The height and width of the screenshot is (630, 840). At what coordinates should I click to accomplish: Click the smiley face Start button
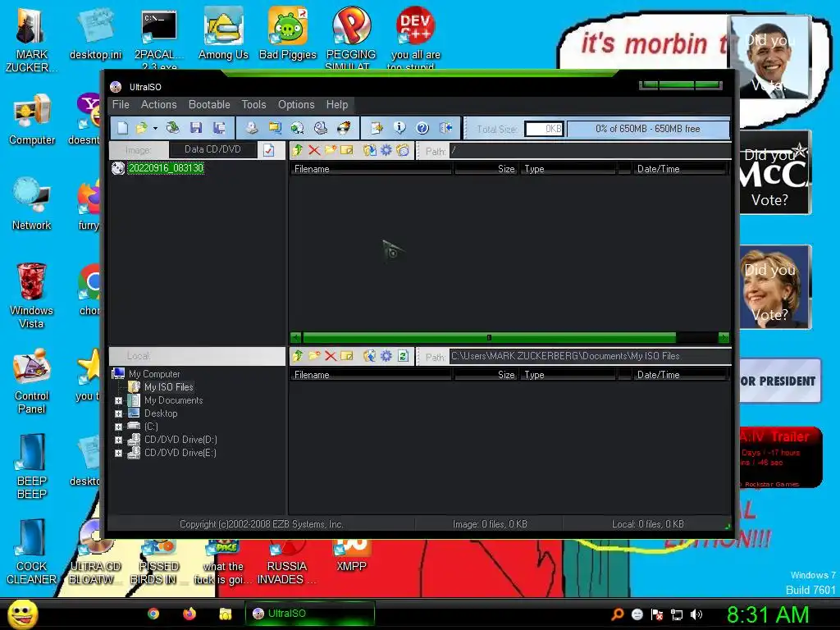click(23, 614)
